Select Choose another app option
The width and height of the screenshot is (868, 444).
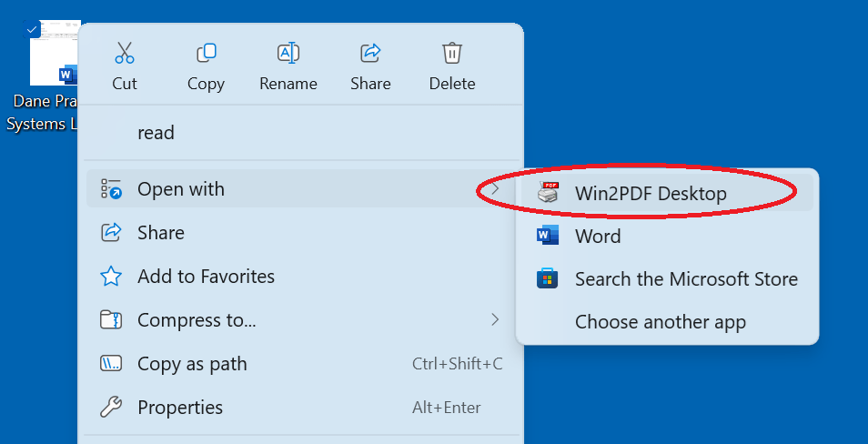660,322
